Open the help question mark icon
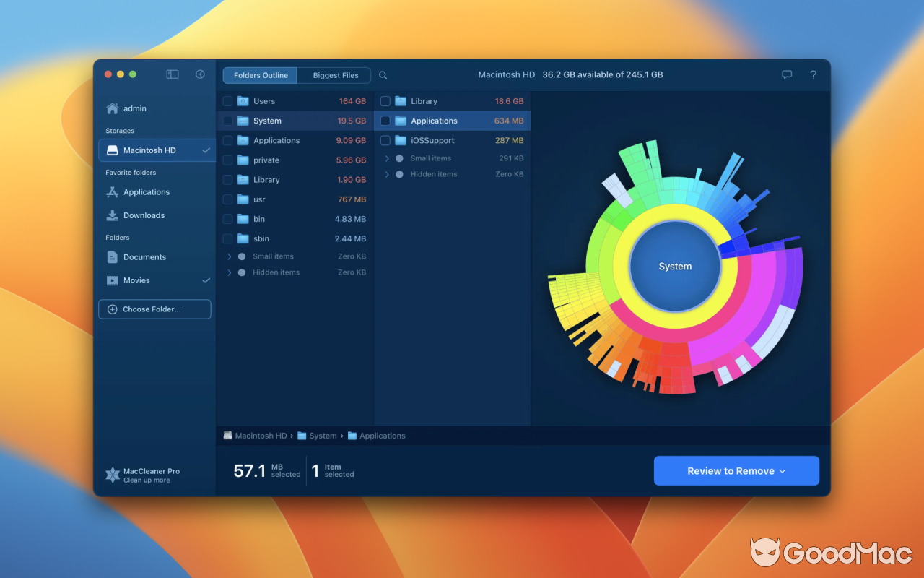 pos(813,74)
